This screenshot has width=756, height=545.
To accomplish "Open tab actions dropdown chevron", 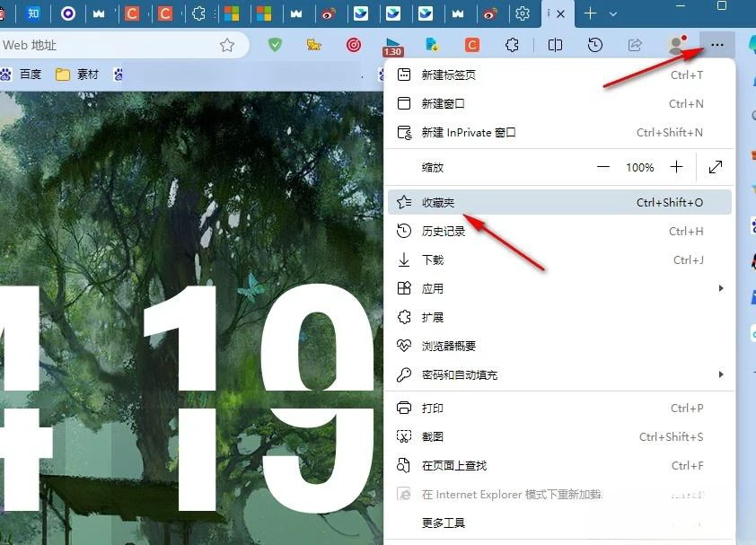I will [x=613, y=14].
